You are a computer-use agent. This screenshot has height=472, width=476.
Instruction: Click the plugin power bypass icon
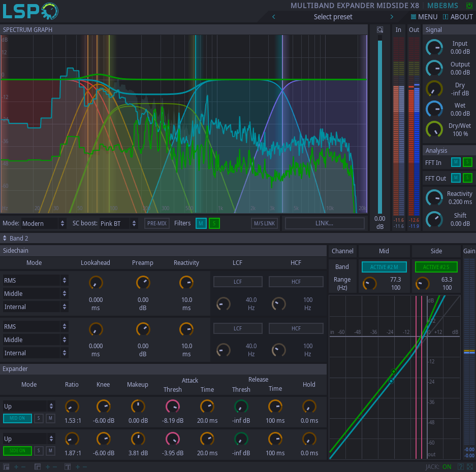[469, 6]
